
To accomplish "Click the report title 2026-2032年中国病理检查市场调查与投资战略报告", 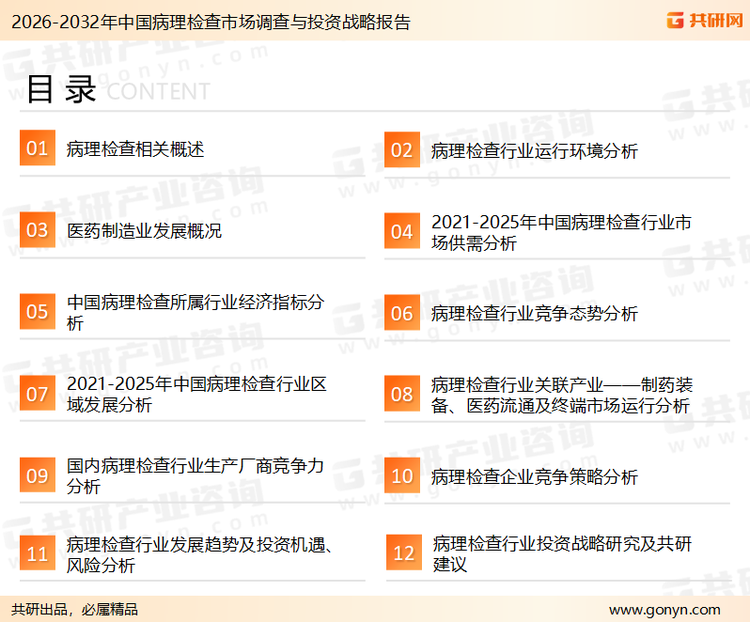I will point(211,22).
